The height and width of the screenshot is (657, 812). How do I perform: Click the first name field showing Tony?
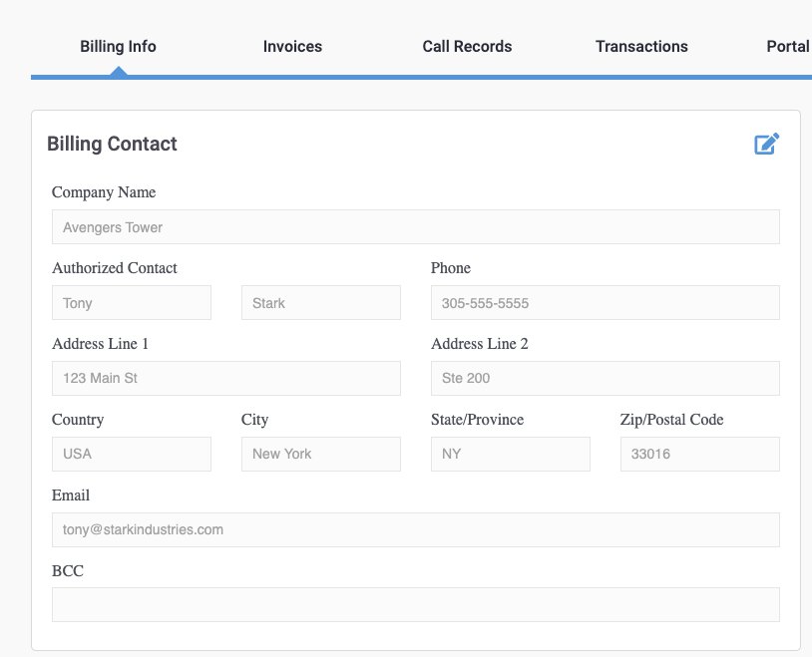pyautogui.click(x=132, y=302)
